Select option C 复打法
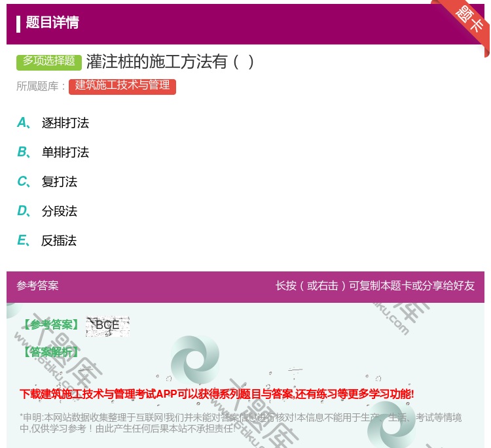The image size is (491, 448). (47, 181)
